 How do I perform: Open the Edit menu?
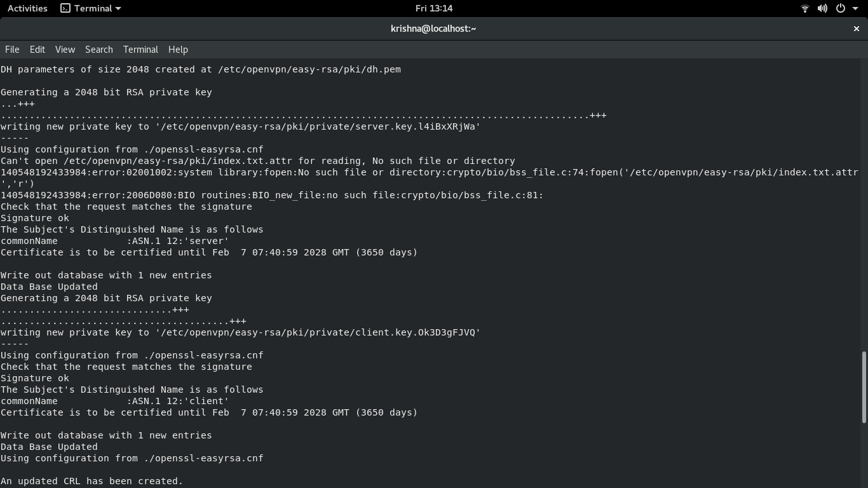[x=37, y=50]
